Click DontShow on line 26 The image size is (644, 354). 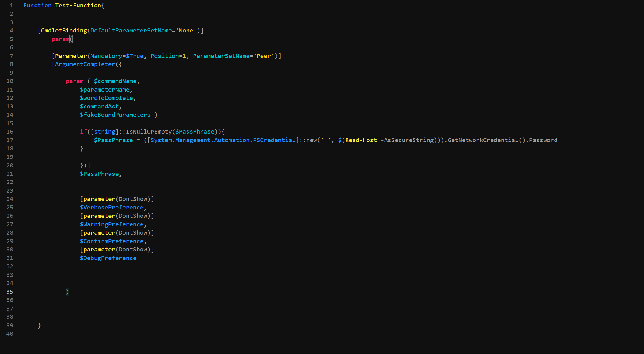(x=133, y=216)
